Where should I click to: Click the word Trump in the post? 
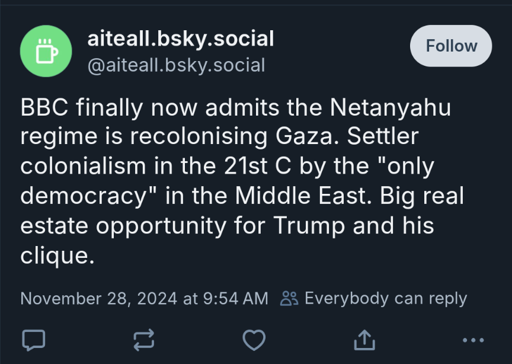tap(309, 226)
